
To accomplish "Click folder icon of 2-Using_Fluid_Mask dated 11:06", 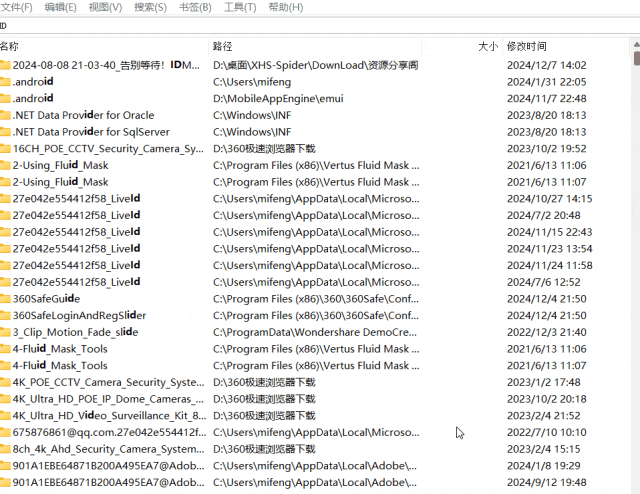I will point(5,165).
